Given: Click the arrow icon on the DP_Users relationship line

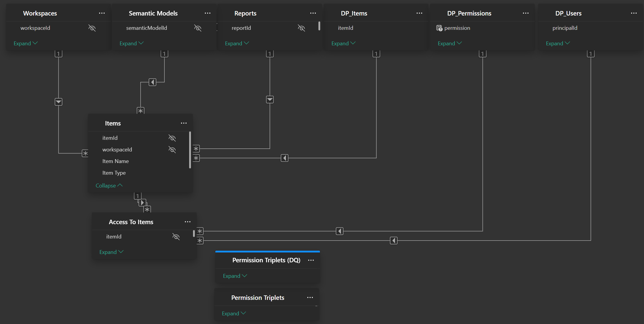Looking at the screenshot, I should click(393, 241).
